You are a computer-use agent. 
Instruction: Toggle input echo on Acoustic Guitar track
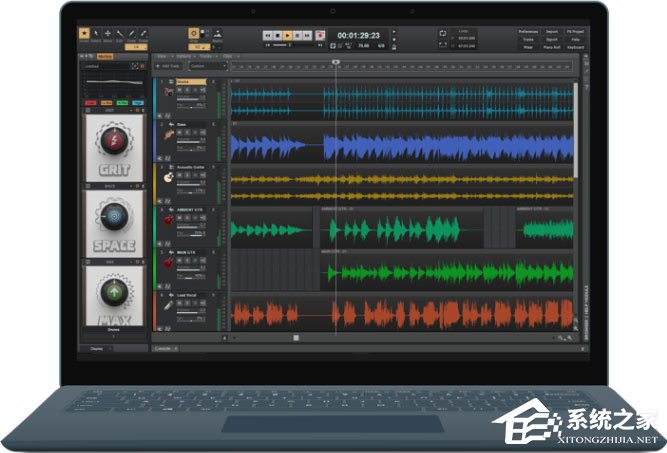point(203,175)
